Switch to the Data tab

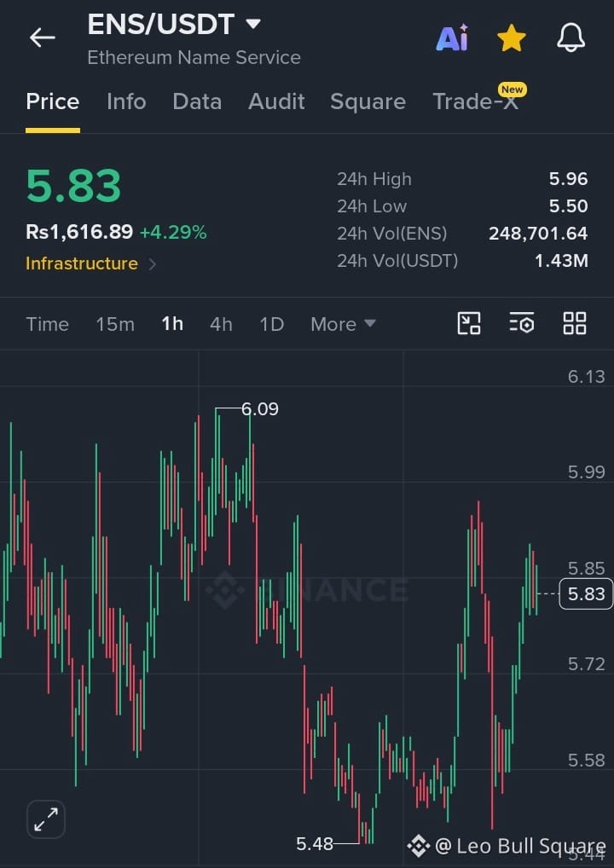[197, 101]
